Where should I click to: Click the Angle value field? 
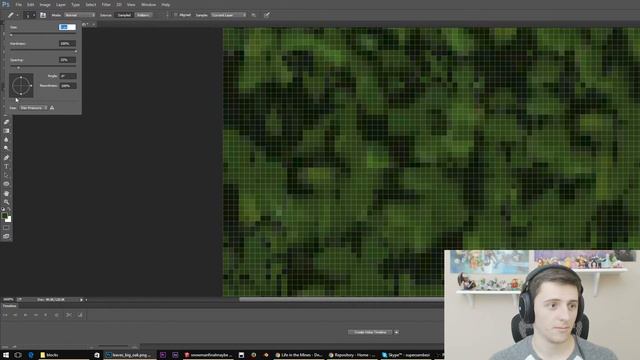68,76
